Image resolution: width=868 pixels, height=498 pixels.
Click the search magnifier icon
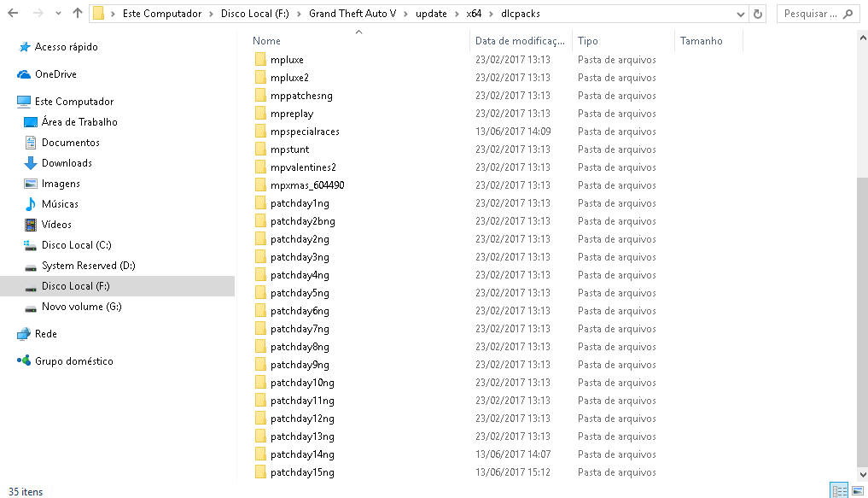tap(848, 14)
